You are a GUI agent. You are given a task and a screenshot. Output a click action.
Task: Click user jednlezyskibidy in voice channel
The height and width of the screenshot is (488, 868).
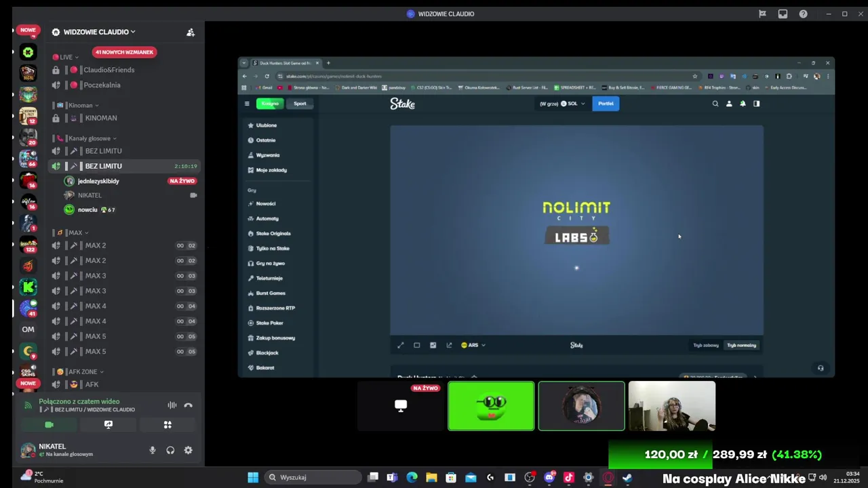pyautogui.click(x=98, y=181)
